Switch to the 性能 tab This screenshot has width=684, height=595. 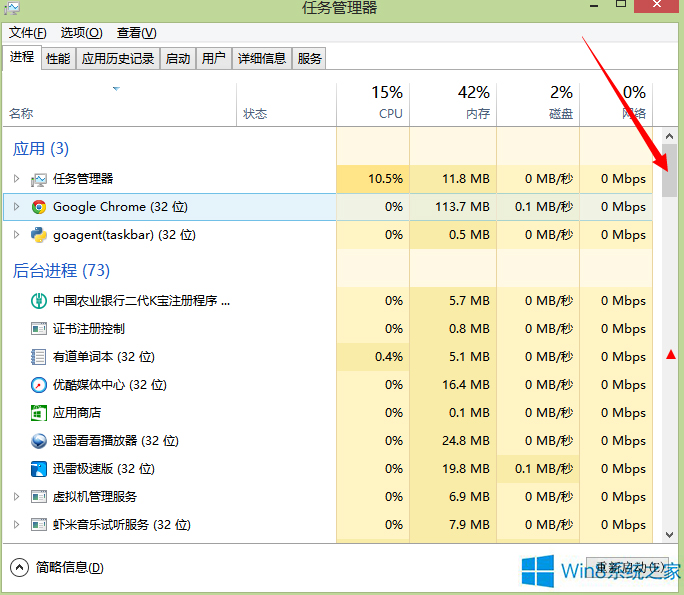click(58, 58)
